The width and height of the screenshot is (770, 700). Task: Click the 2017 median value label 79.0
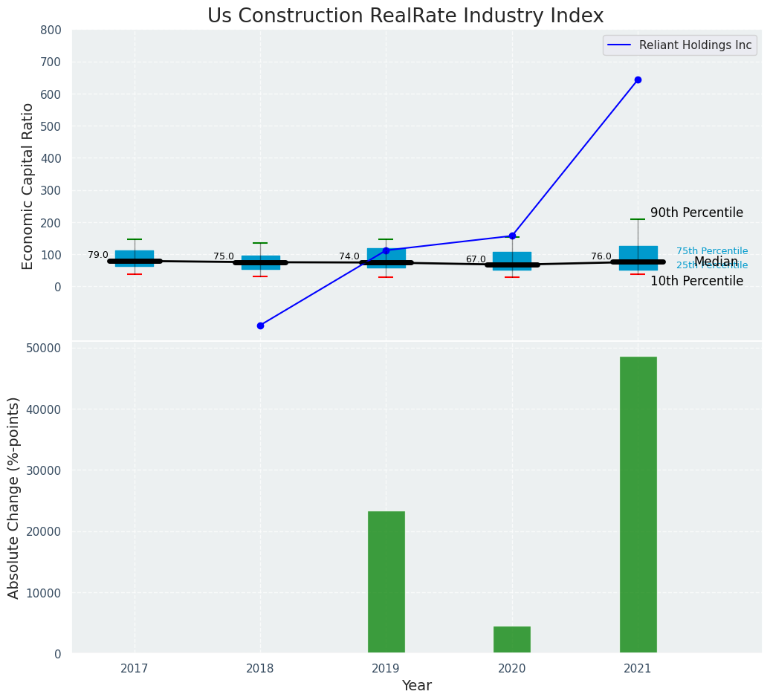click(98, 255)
